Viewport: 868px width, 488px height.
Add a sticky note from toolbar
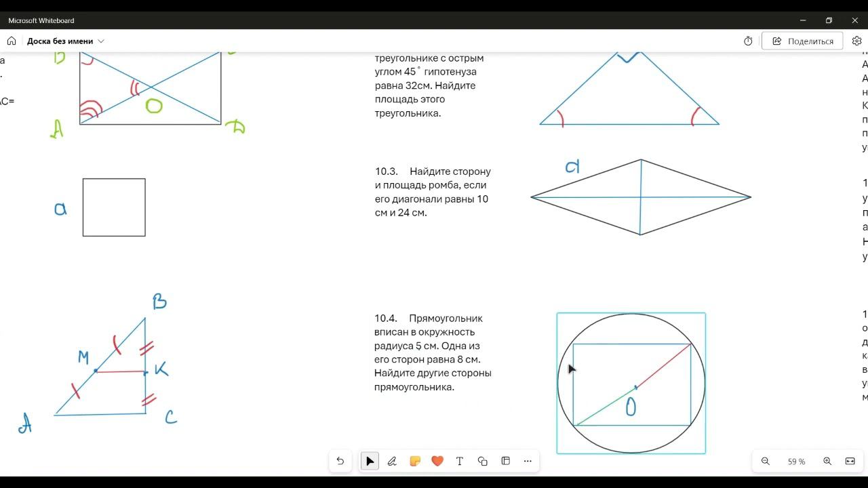(415, 461)
